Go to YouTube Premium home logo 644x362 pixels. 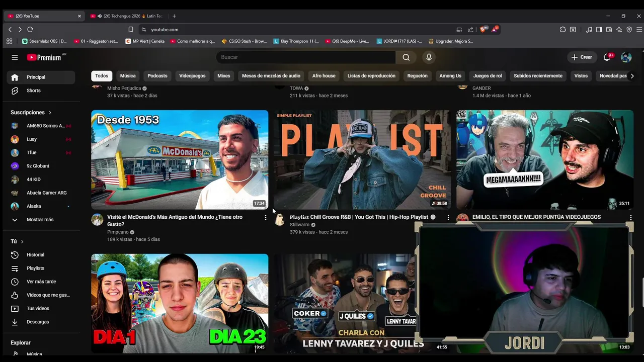pyautogui.click(x=44, y=57)
